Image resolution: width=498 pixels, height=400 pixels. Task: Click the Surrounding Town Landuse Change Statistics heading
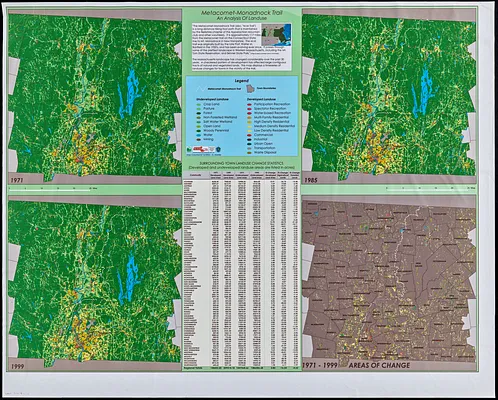tap(242, 163)
